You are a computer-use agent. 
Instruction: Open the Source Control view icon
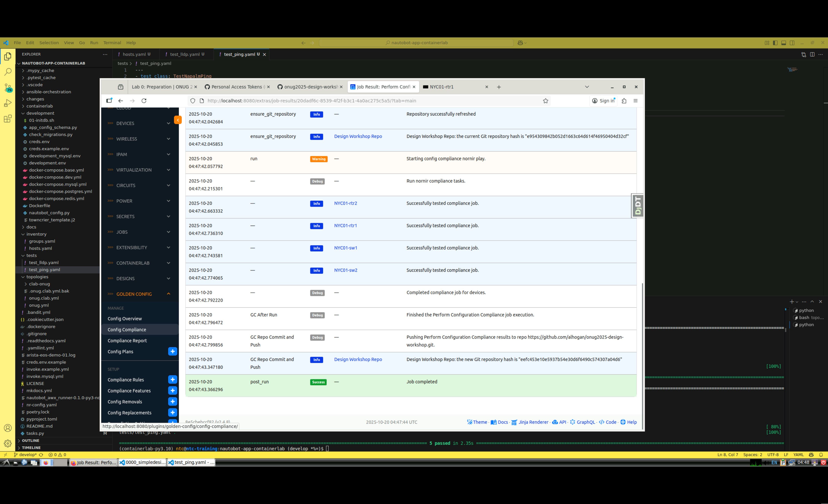coord(8,88)
